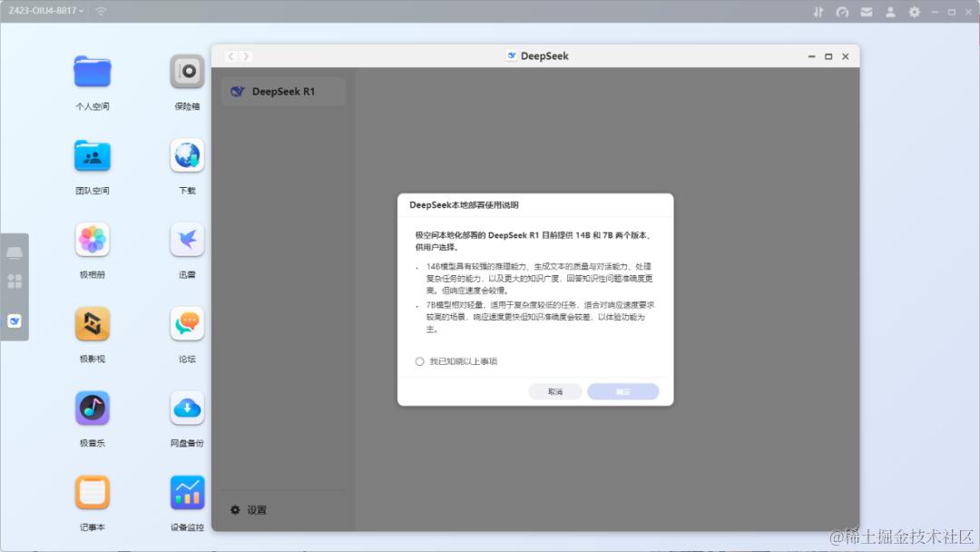Open the DeepSeek icon in the floating dock
The height and width of the screenshot is (552, 980).
pos(14,320)
